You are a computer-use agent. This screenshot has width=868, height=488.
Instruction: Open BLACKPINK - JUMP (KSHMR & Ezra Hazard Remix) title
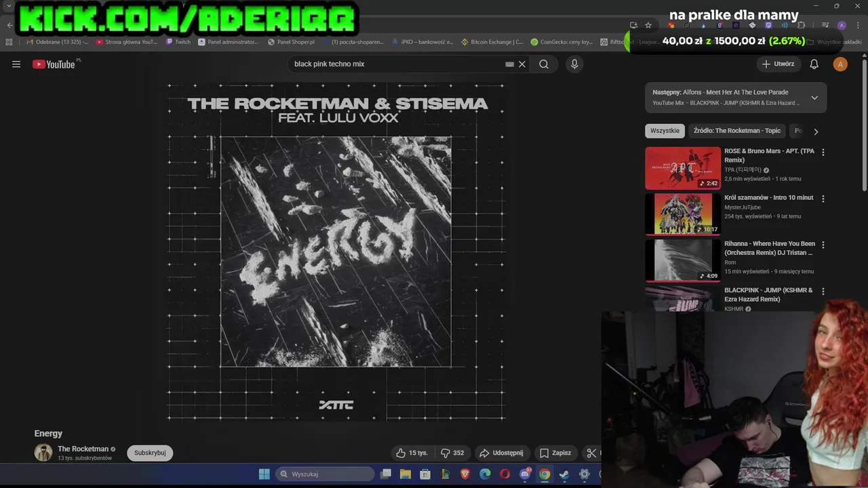pos(768,295)
